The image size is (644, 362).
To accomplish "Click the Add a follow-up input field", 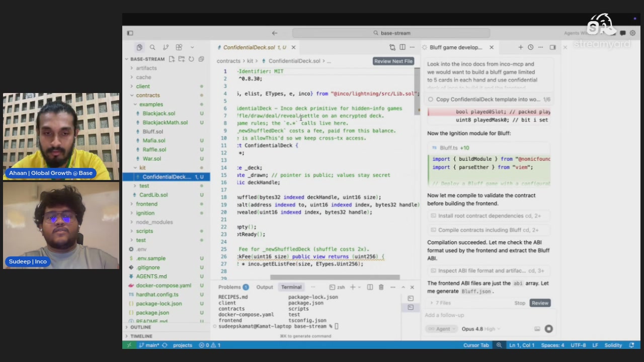I will (x=488, y=315).
